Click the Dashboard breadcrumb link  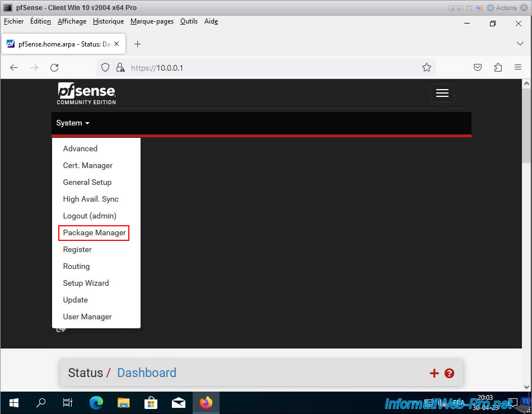pos(147,373)
